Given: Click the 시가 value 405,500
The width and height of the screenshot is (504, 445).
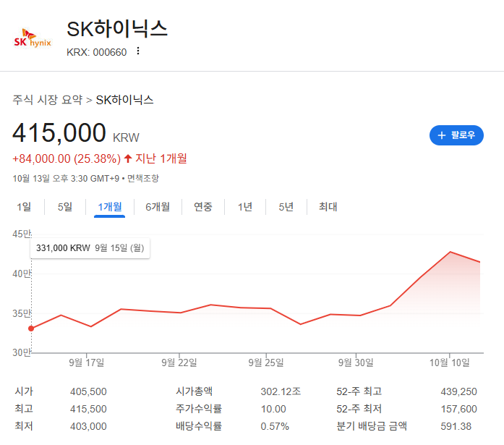Looking at the screenshot, I should pos(88,391).
